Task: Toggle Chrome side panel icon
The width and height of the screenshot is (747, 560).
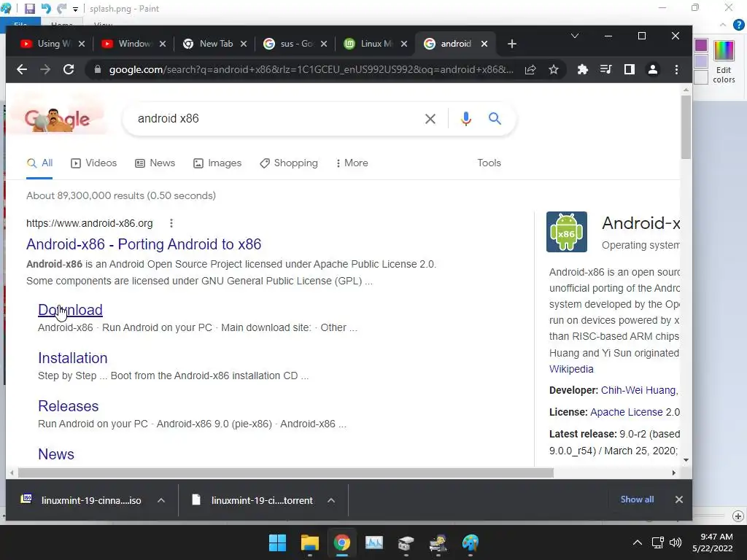Action: tap(630, 69)
